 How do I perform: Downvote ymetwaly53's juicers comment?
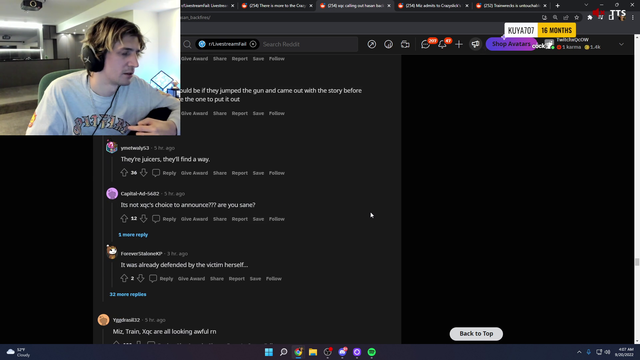(143, 173)
